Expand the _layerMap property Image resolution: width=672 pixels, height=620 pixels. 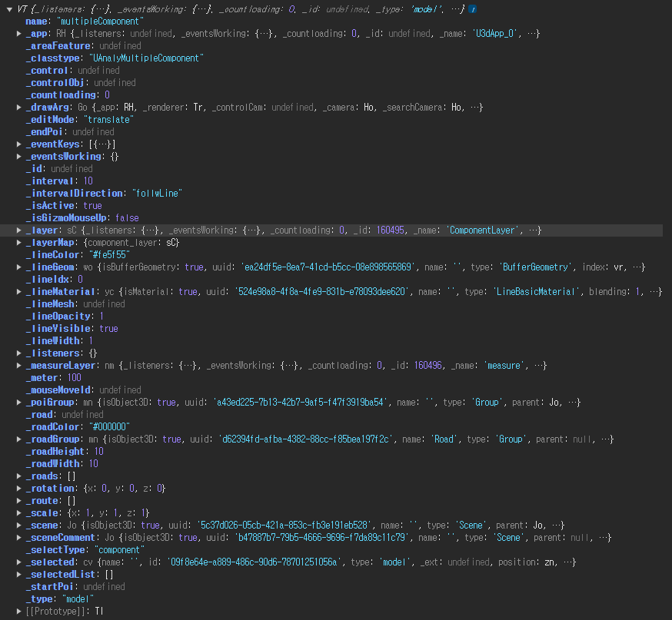(19, 242)
